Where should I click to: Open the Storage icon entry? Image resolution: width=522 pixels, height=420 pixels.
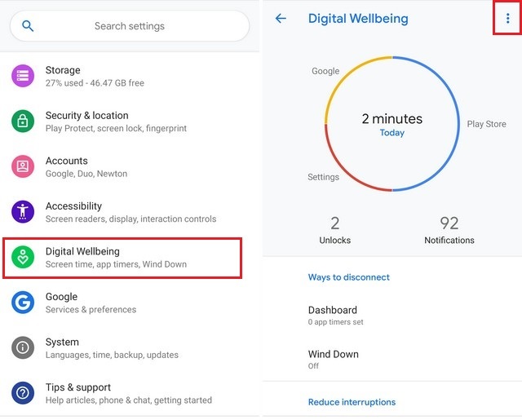23,76
